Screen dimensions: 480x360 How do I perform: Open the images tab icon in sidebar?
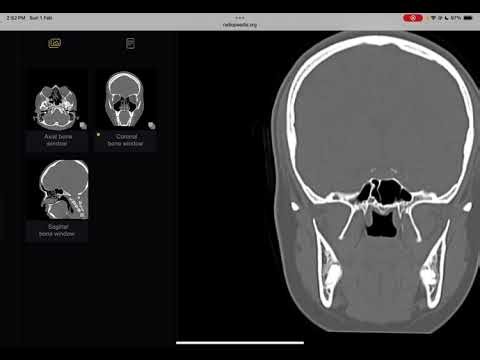pos(55,43)
